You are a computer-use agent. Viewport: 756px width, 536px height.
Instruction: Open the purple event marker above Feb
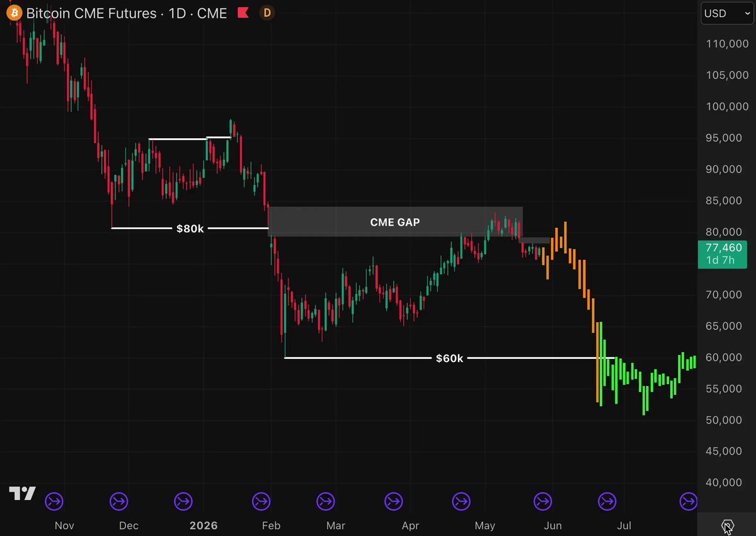[x=261, y=501]
